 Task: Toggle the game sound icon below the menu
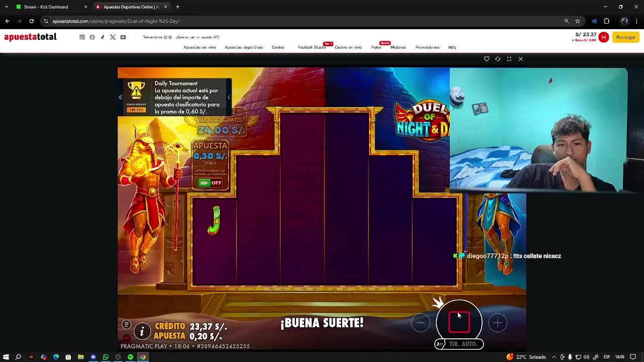coord(126,337)
